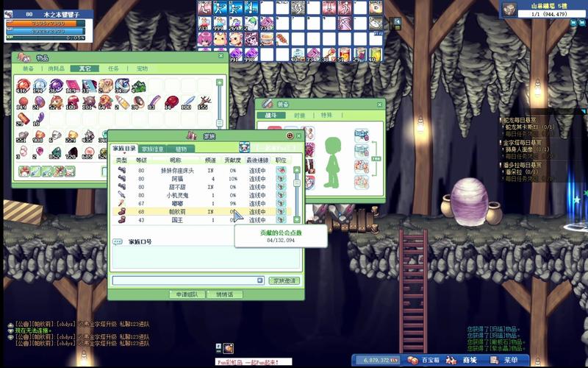Select the branch item with count 155
This screenshot has height=368, width=588.
pos(204,102)
